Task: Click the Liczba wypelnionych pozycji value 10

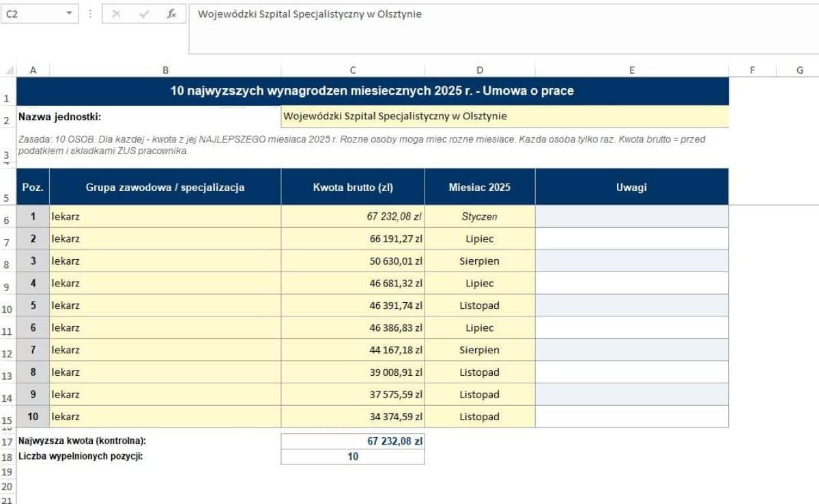Action: click(353, 457)
